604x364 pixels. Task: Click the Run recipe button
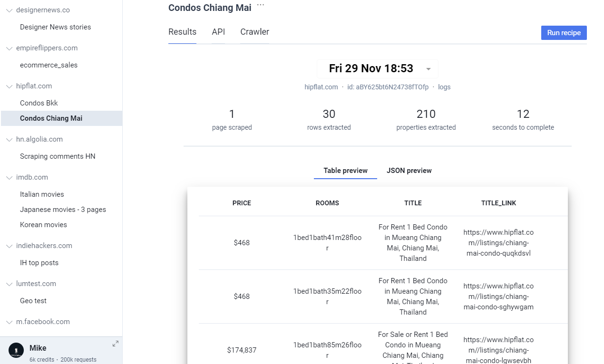[564, 33]
